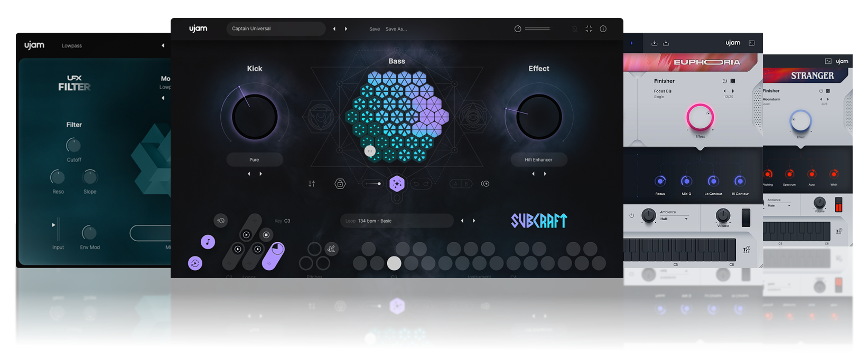The width and height of the screenshot is (868, 361).
Task: Open the Ambience Hall dropdown in Euphoria
Action: click(674, 219)
